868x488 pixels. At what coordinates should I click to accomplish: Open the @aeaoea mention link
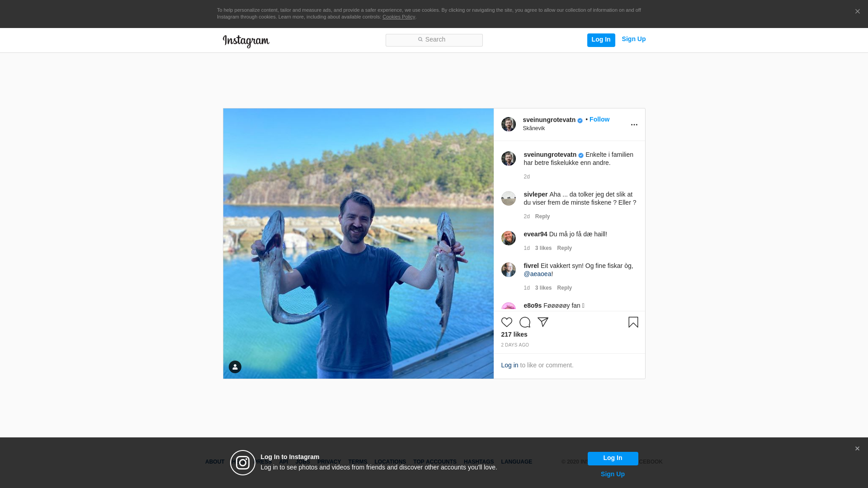click(537, 274)
